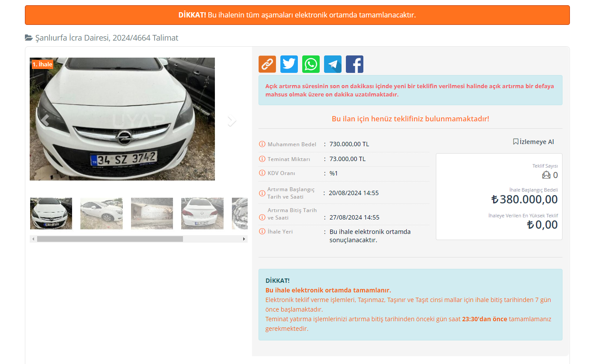Toggle İzlemeye Al bookmark for this auction
This screenshot has width=597, height=364.
tap(533, 142)
